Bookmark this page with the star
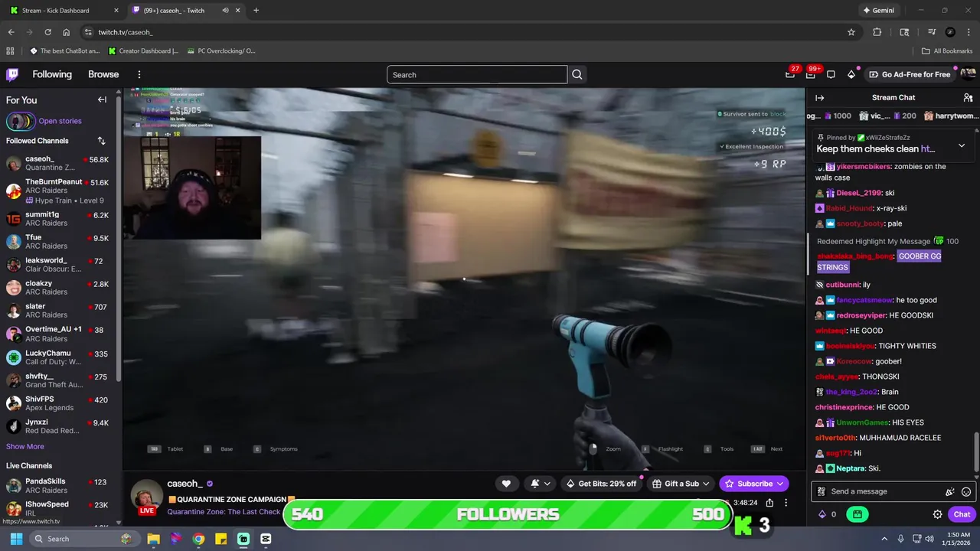 coord(851,32)
